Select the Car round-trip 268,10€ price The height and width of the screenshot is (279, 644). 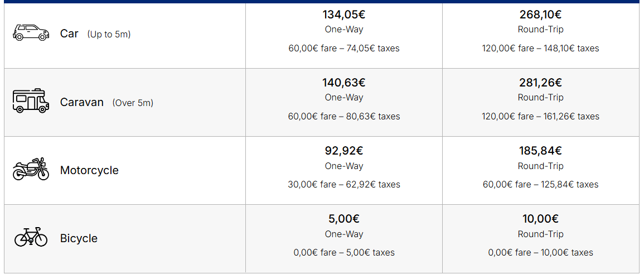540,15
